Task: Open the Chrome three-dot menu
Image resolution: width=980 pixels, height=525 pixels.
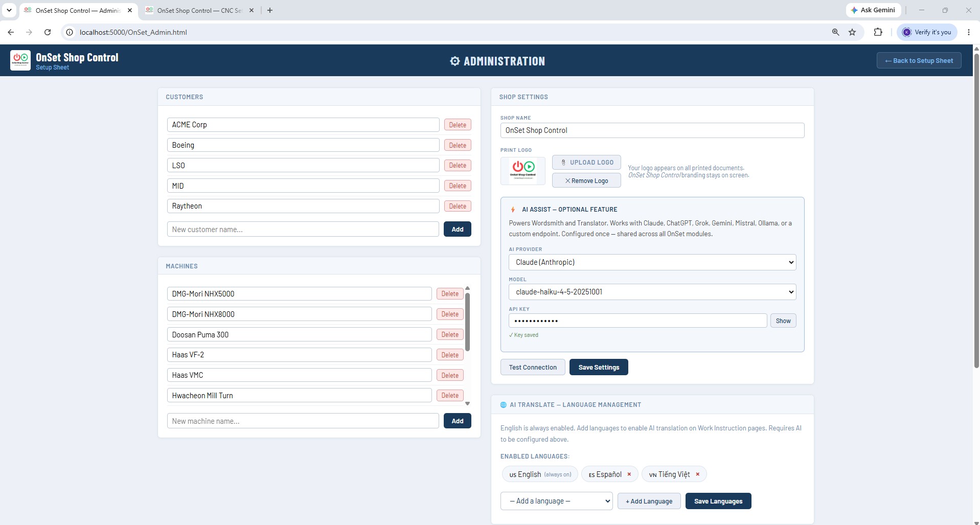Action: tap(969, 32)
